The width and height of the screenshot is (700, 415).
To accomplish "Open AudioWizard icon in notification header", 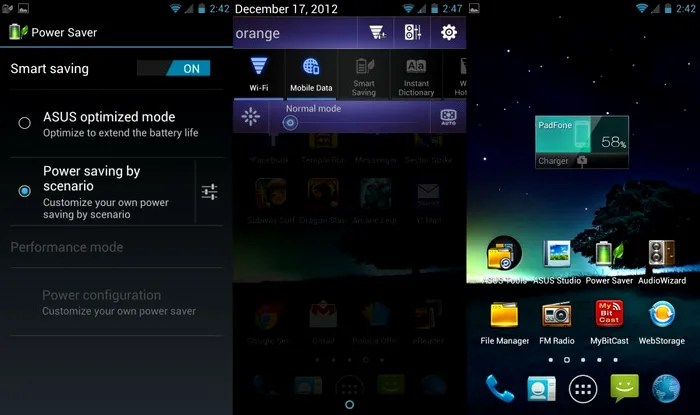I will click(412, 32).
